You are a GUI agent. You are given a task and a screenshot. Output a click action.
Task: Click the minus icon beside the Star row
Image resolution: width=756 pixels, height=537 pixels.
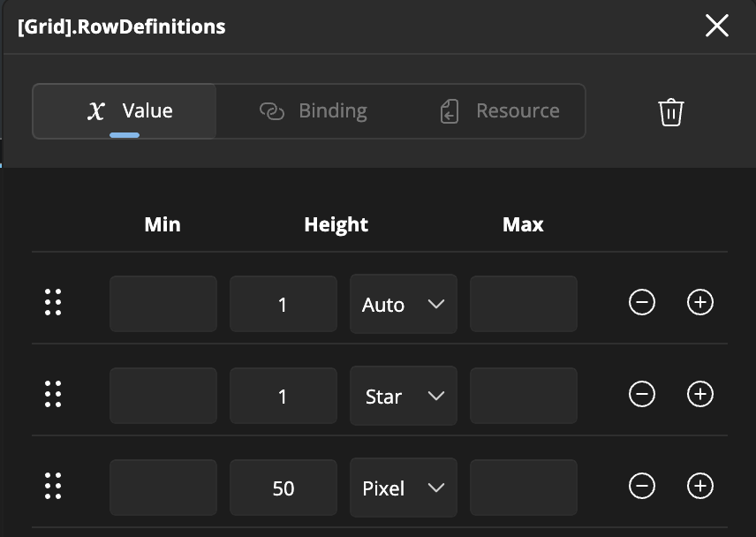tap(642, 395)
